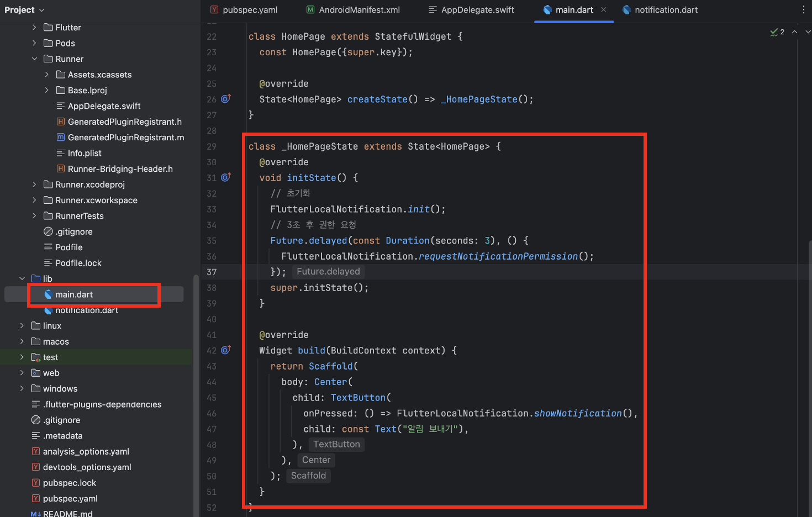Switch to the AppDelegate.swift tab
Viewport: 812px width, 517px height.
tap(471, 10)
